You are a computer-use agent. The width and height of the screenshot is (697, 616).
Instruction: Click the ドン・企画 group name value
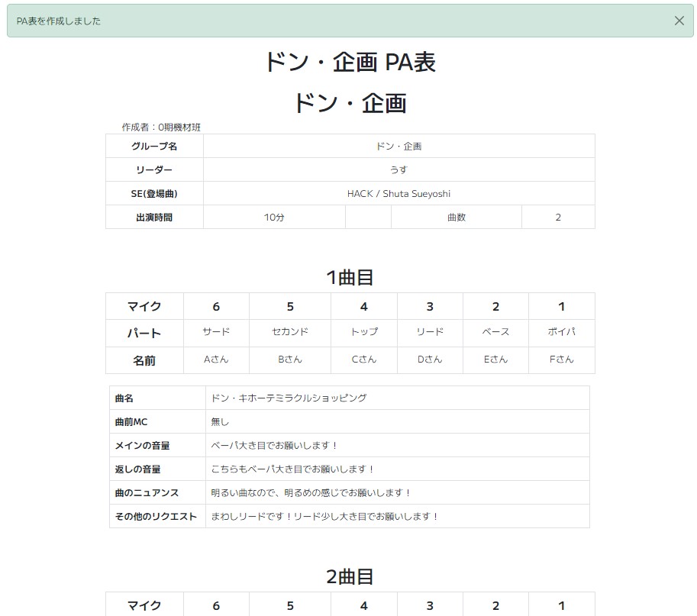pos(399,146)
